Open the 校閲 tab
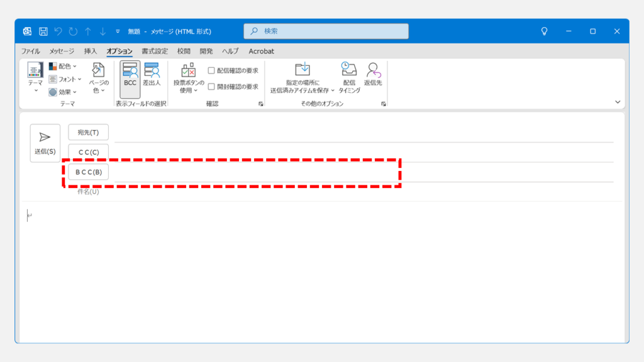Image resolution: width=644 pixels, height=362 pixels. (x=184, y=52)
